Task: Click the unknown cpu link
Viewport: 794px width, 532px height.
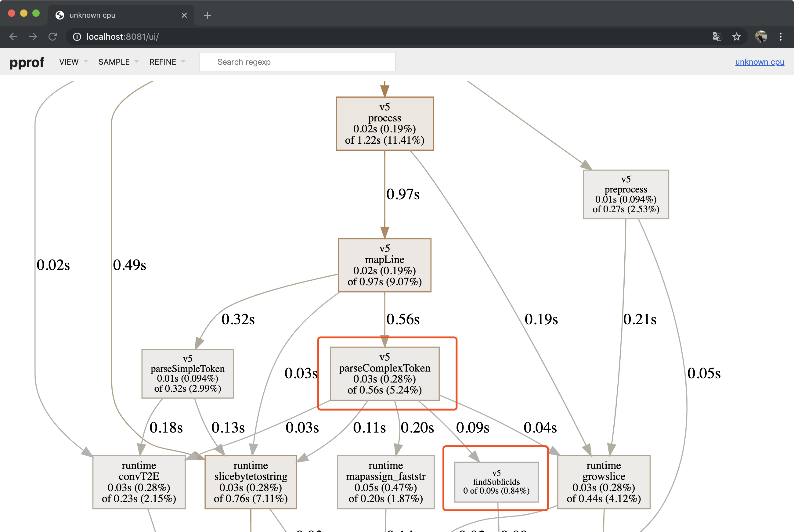Action: tap(760, 62)
